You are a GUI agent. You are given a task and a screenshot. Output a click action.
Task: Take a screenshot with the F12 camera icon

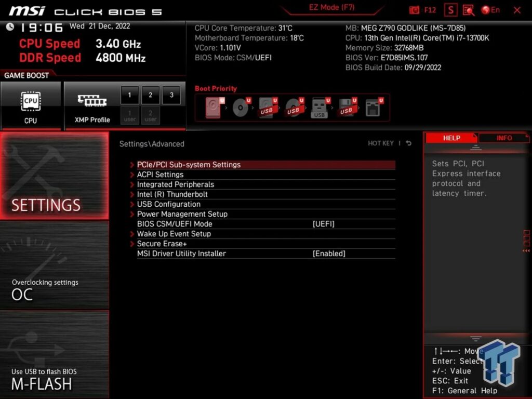(414, 10)
